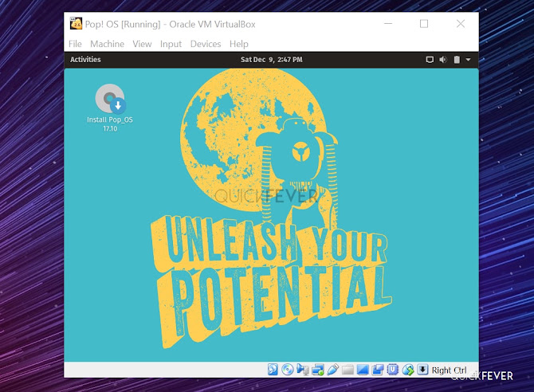
Task: Click the audio status icon in status bar
Action: tap(302, 370)
